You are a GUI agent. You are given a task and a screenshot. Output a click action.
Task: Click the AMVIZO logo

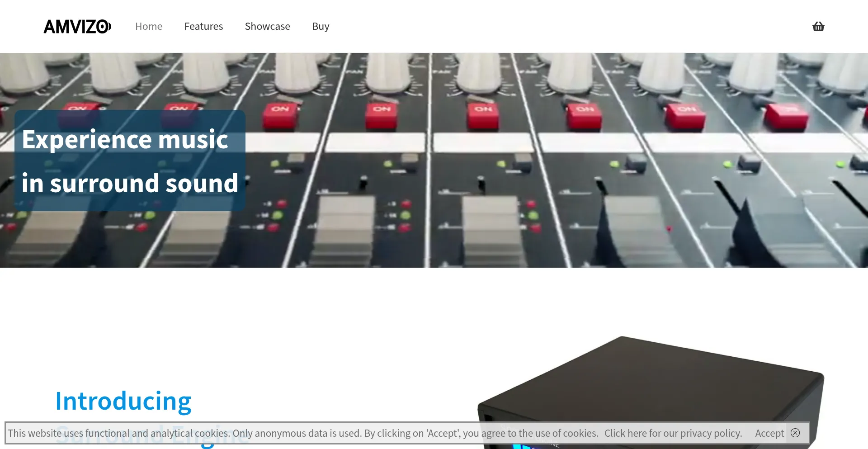[x=77, y=27]
